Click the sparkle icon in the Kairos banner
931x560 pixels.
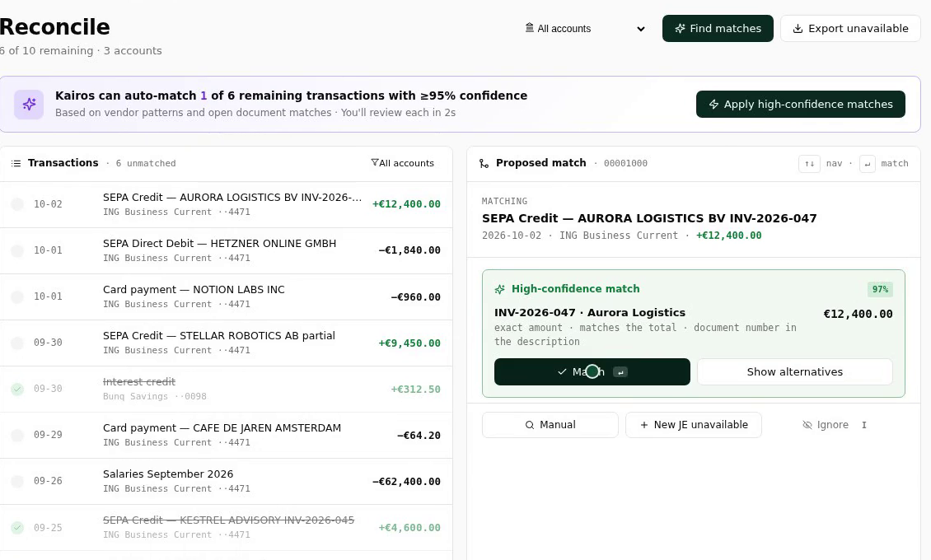click(29, 105)
